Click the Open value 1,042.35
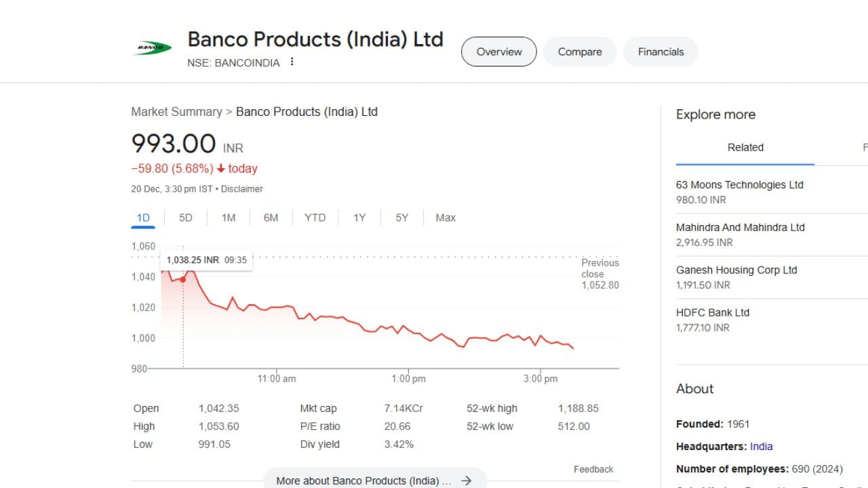 (x=218, y=409)
